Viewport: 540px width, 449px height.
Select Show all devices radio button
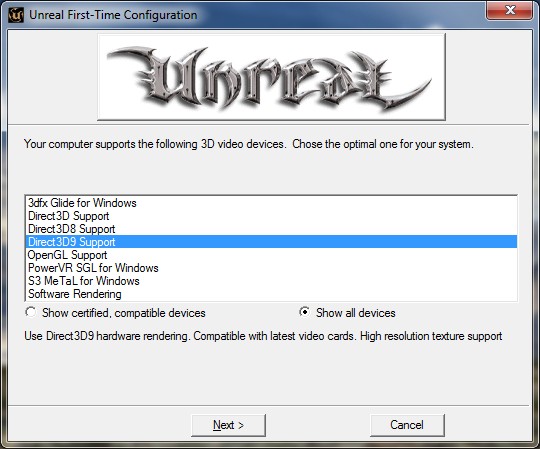(x=304, y=312)
